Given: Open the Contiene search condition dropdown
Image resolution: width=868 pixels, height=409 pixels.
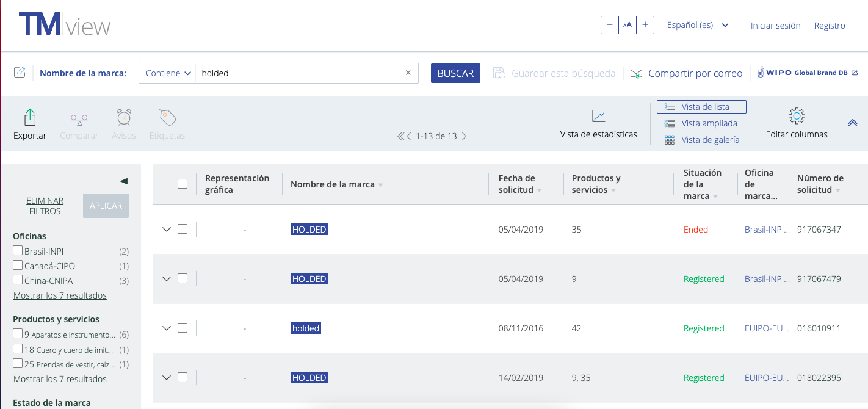Looking at the screenshot, I should pyautogui.click(x=167, y=73).
